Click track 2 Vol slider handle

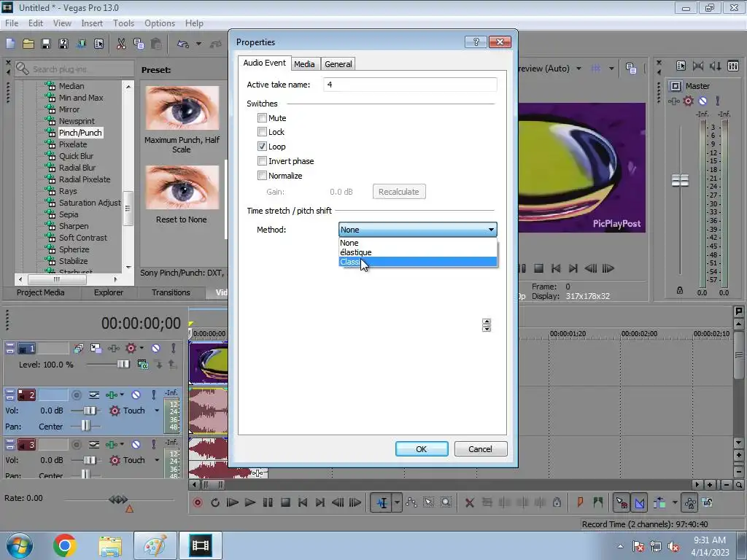[x=90, y=411]
